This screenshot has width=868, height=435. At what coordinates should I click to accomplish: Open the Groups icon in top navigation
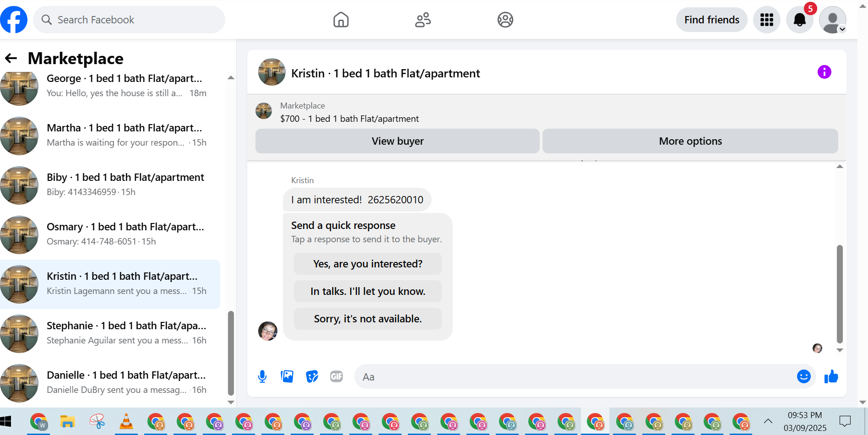click(505, 20)
